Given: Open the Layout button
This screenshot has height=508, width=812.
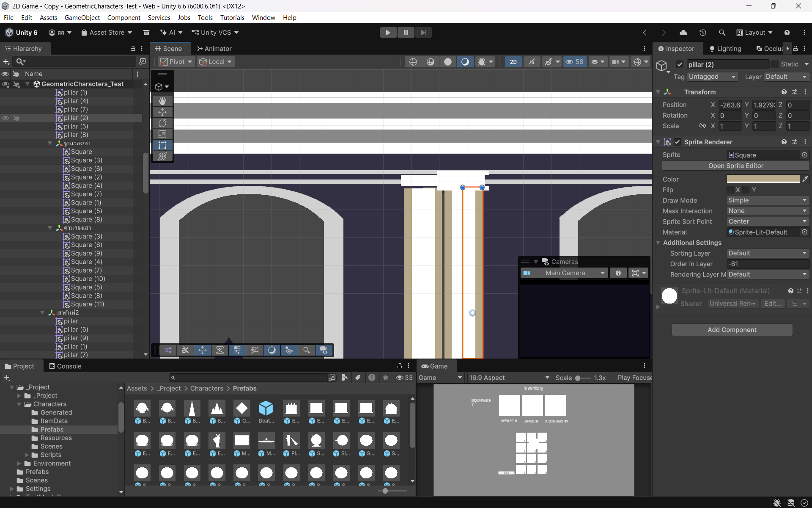Looking at the screenshot, I should pyautogui.click(x=754, y=33).
